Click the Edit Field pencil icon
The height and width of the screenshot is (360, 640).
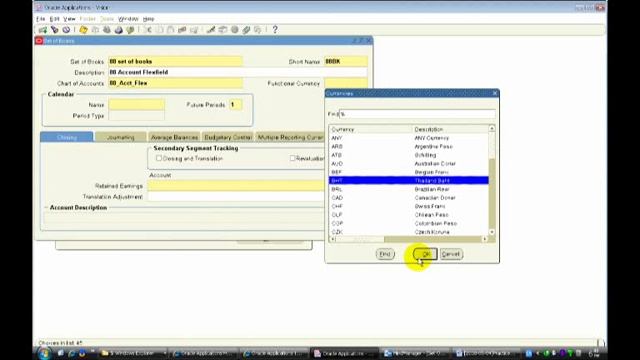pos(211,30)
